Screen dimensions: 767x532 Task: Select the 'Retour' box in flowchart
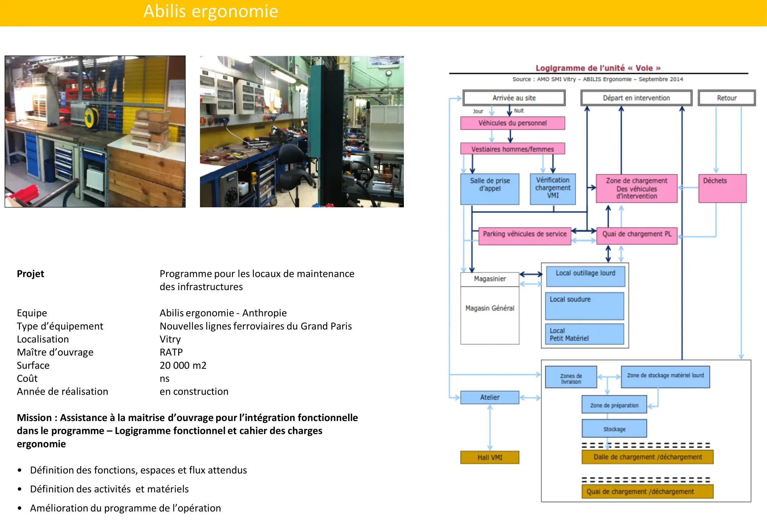click(x=727, y=98)
